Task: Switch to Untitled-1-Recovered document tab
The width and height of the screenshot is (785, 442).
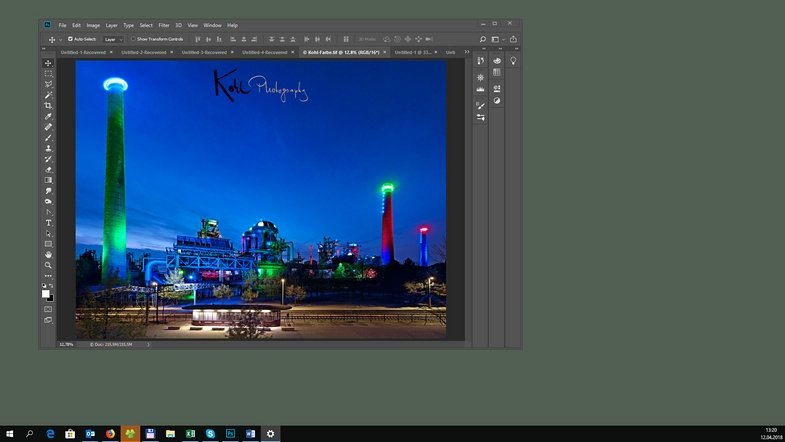Action: (83, 52)
